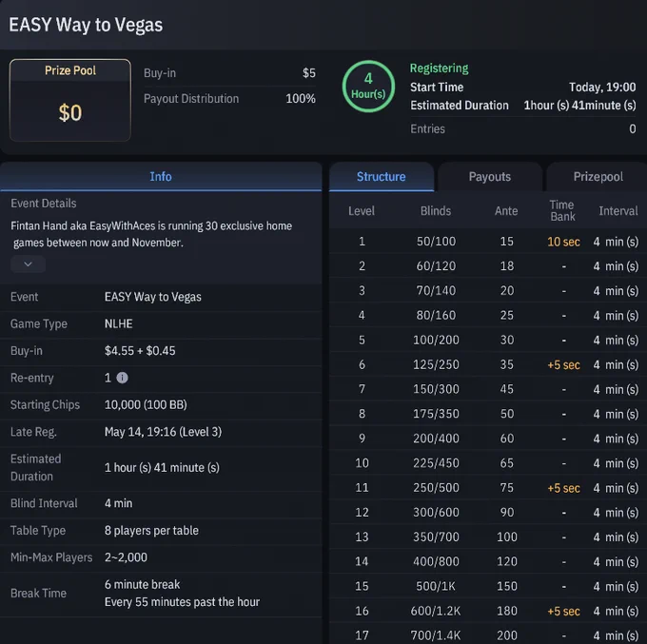The width and height of the screenshot is (647, 644).
Task: Click the Every 55 minutes past the hour text
Action: (182, 602)
